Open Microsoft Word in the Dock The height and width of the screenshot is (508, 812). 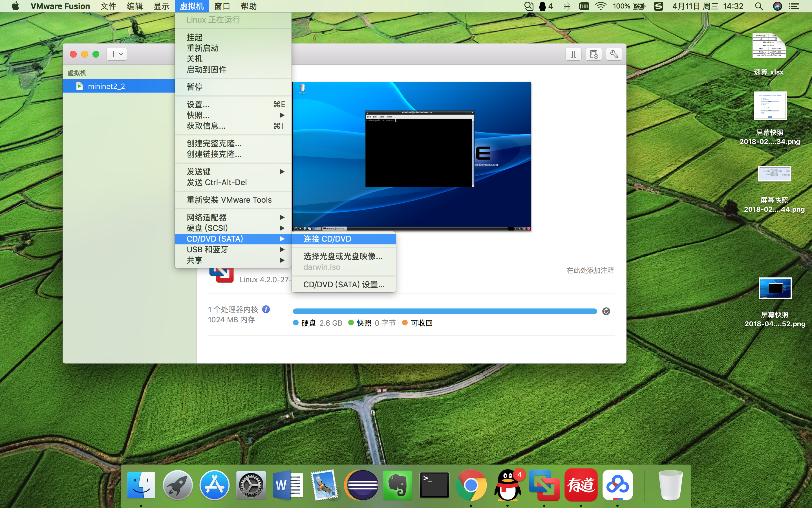[x=288, y=485]
